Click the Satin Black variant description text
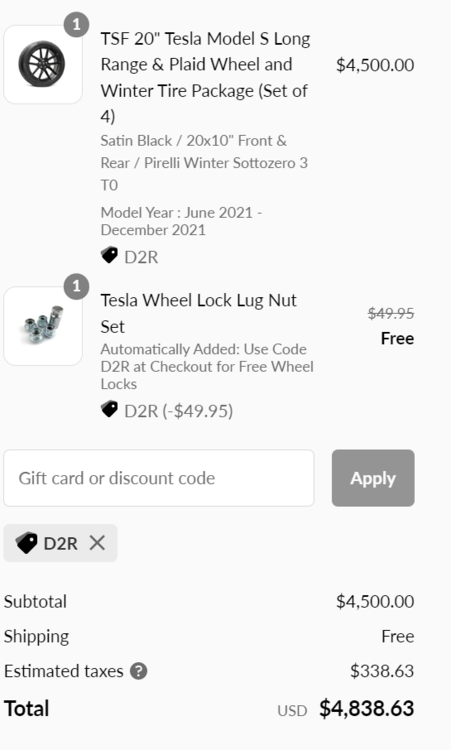 pyautogui.click(x=204, y=163)
